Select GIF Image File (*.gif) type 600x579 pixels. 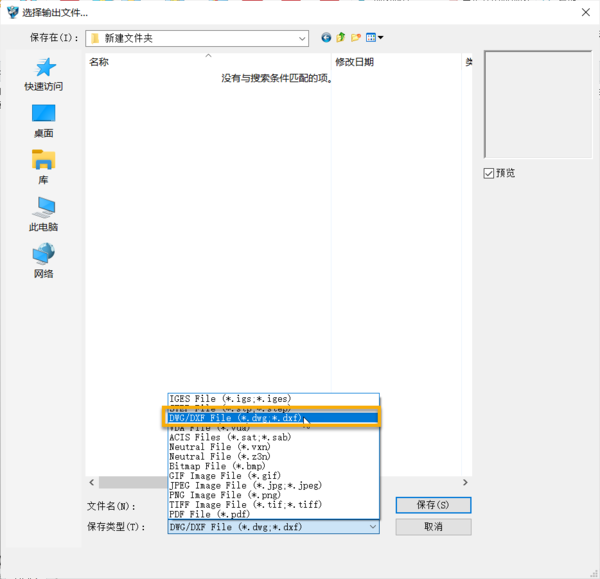pyautogui.click(x=273, y=476)
